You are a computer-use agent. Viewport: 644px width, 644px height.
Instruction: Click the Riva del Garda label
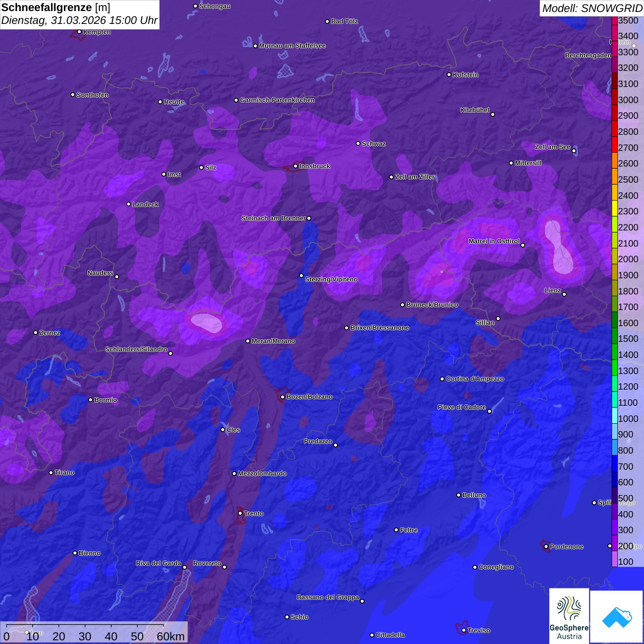159,563
